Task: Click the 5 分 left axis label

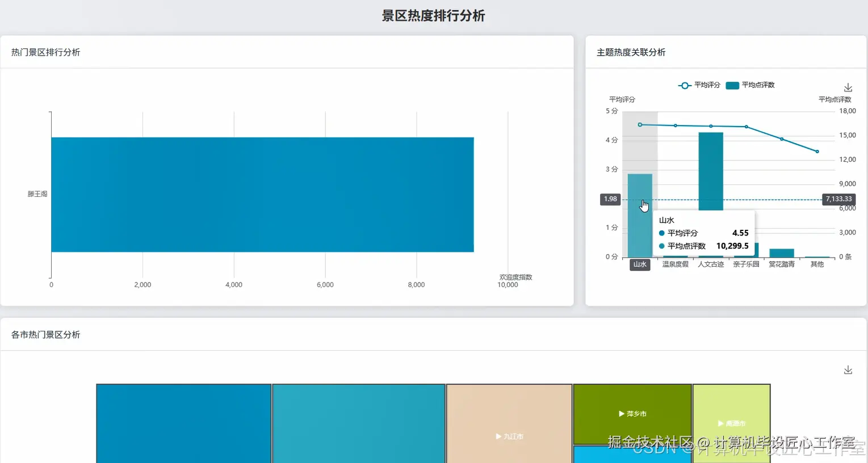Action: [612, 111]
